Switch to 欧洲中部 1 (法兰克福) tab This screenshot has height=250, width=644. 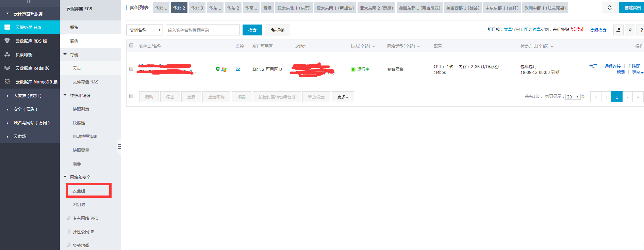545,8
